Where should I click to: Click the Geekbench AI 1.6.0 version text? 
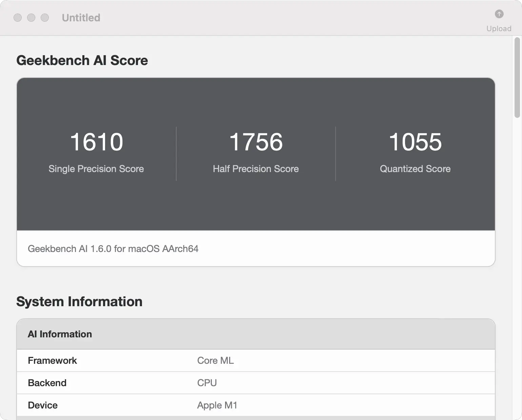point(113,249)
